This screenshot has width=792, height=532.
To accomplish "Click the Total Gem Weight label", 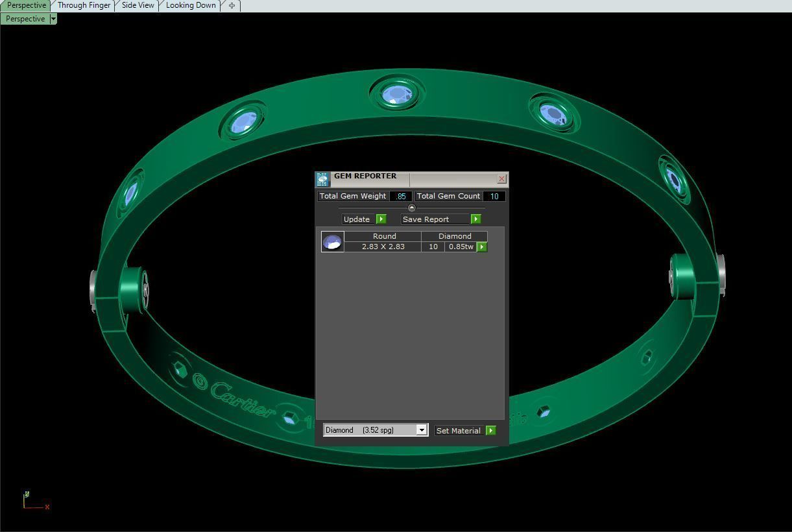I will (353, 196).
